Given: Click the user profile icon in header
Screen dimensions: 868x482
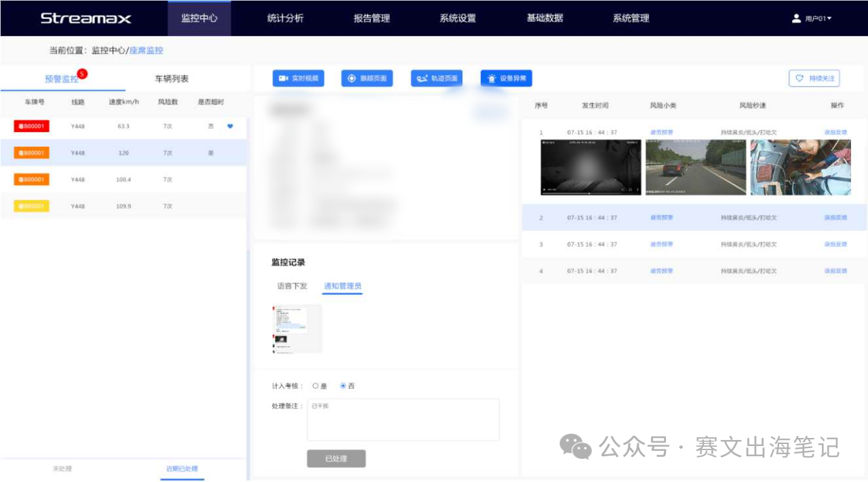Looking at the screenshot, I should point(796,18).
